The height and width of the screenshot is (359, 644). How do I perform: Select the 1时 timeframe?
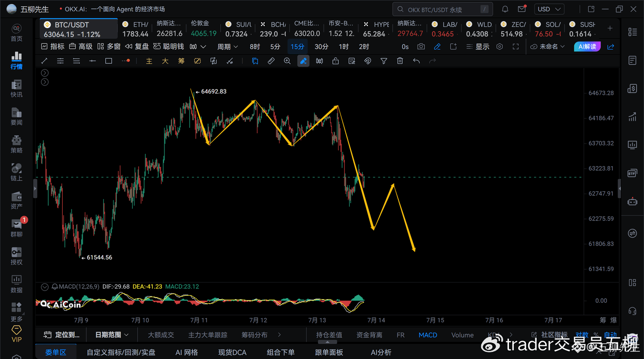(x=343, y=46)
